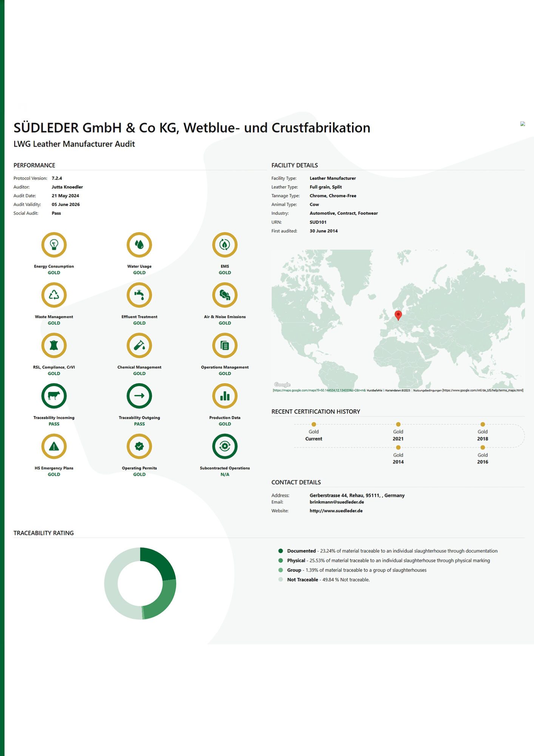Click the Production Data bar chart icon

point(225,396)
